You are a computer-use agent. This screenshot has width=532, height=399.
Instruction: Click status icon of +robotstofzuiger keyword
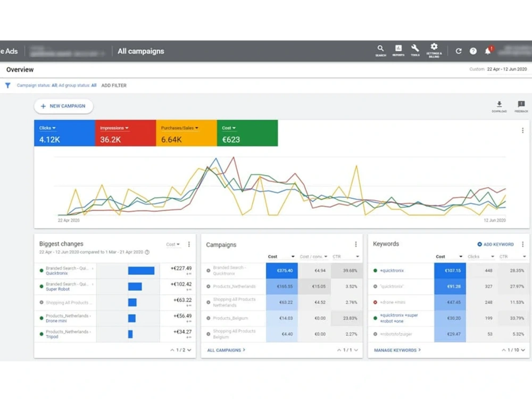(375, 334)
